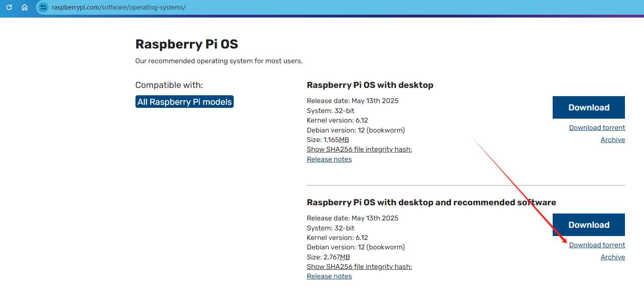
Task: Click the 'Size: 1,165MB' text
Action: pyautogui.click(x=328, y=139)
